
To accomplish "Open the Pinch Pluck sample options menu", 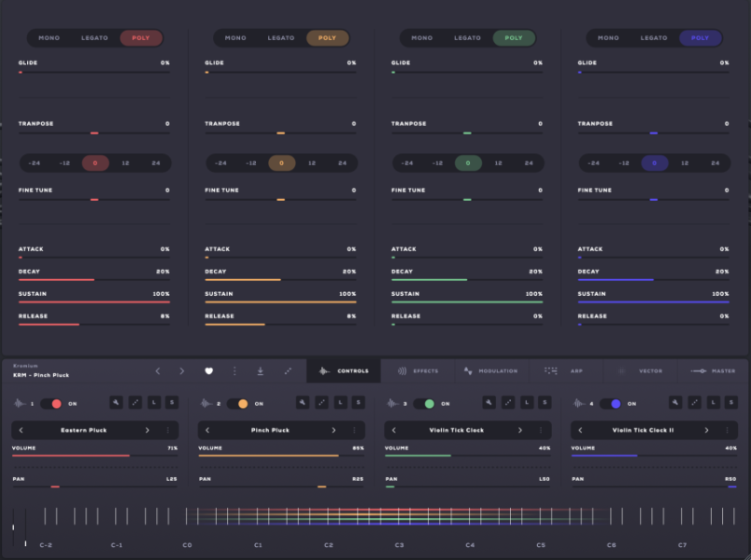I will (x=354, y=430).
